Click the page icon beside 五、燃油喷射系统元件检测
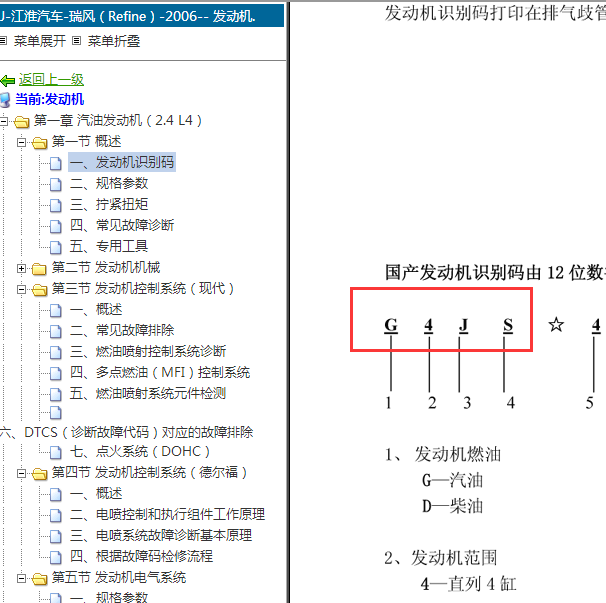This screenshot has width=606, height=603. tap(56, 394)
